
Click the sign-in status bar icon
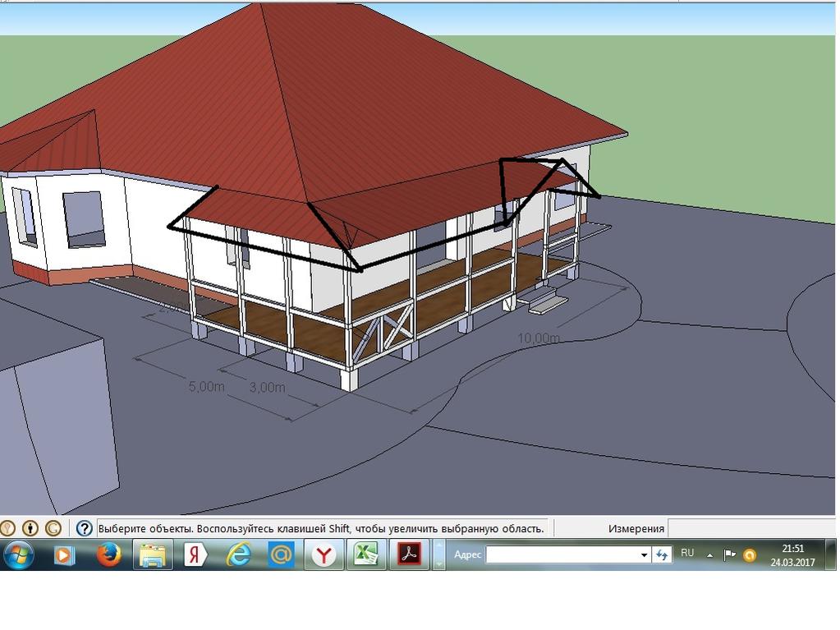pos(53,528)
